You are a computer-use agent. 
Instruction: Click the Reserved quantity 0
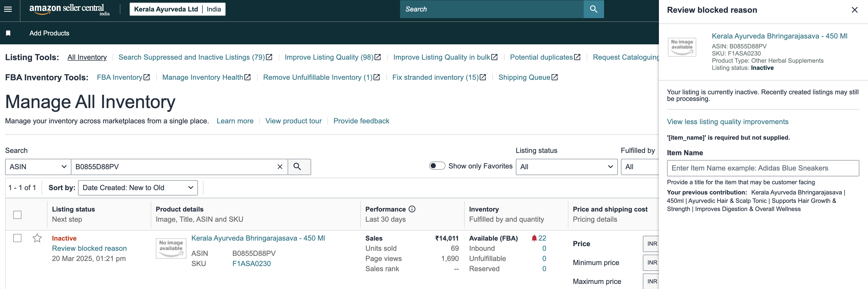tap(544, 269)
